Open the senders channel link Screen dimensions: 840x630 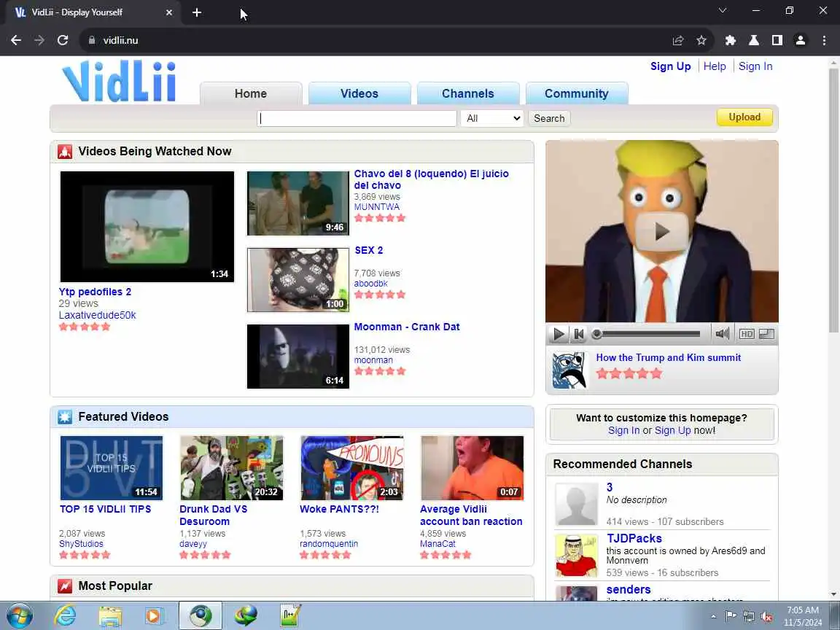click(629, 589)
